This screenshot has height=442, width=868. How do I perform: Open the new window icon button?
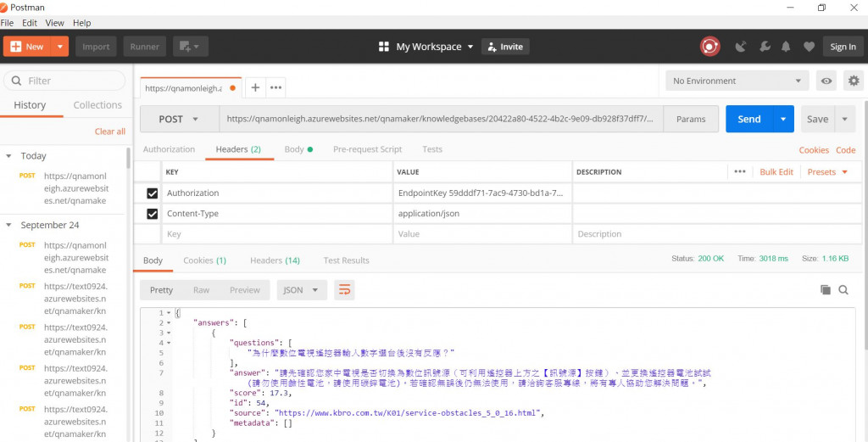point(191,47)
